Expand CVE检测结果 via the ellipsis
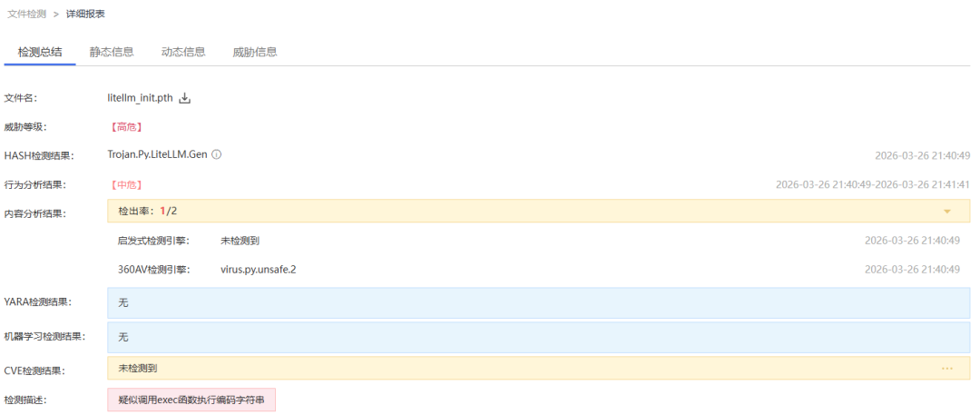Screen dimensions: 980x415 tap(947, 369)
